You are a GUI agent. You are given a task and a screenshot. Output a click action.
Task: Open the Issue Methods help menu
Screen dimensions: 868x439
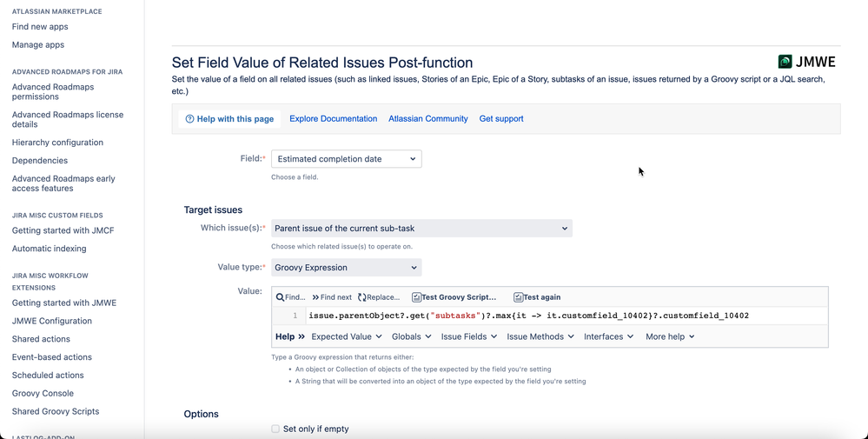pos(540,336)
